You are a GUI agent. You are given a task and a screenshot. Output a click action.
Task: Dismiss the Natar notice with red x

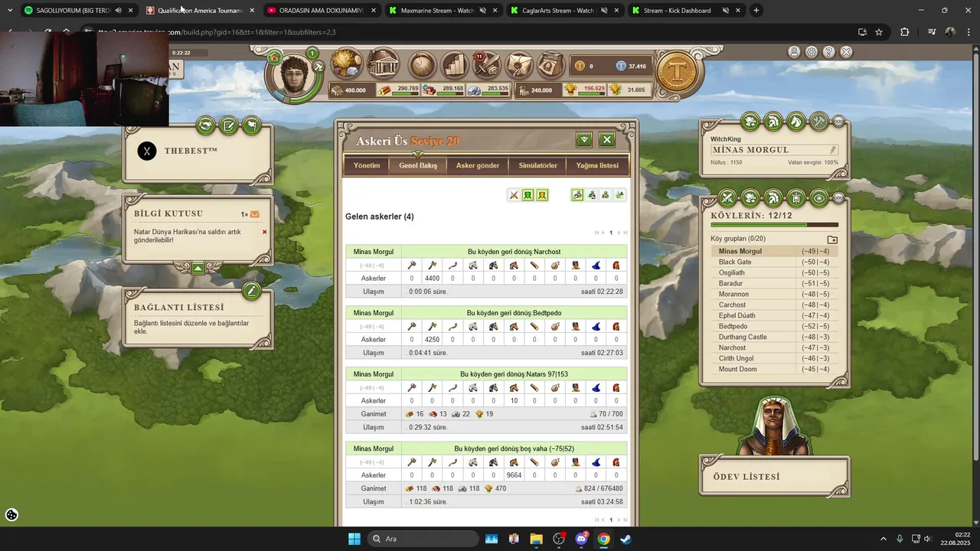coord(265,232)
